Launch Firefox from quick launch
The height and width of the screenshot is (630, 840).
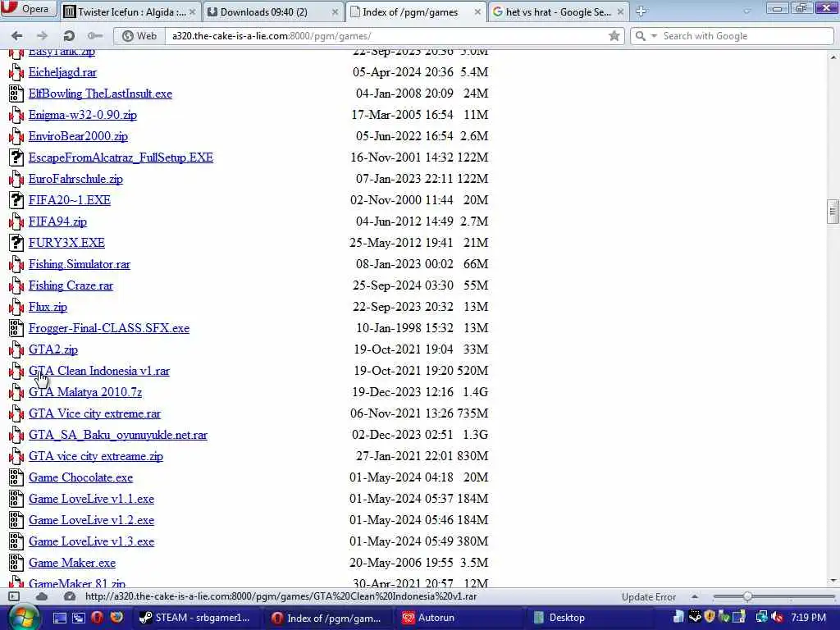116,618
